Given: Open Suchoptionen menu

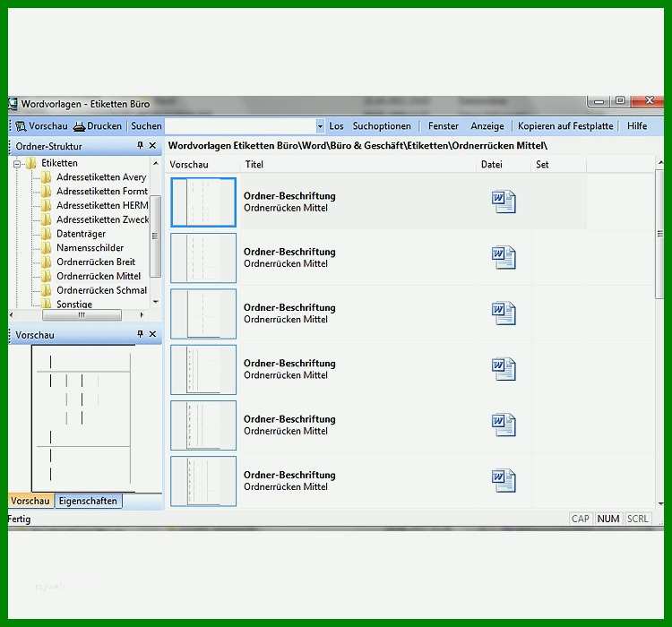Looking at the screenshot, I should point(382,126).
